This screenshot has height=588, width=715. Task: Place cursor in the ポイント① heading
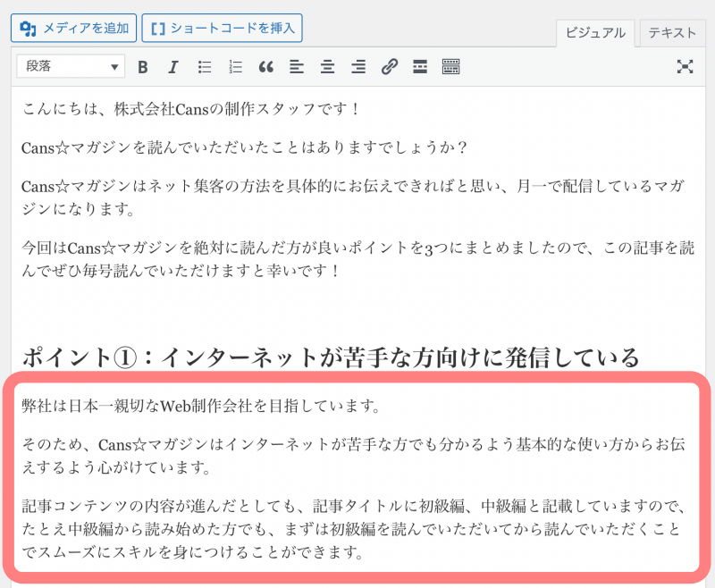330,357
